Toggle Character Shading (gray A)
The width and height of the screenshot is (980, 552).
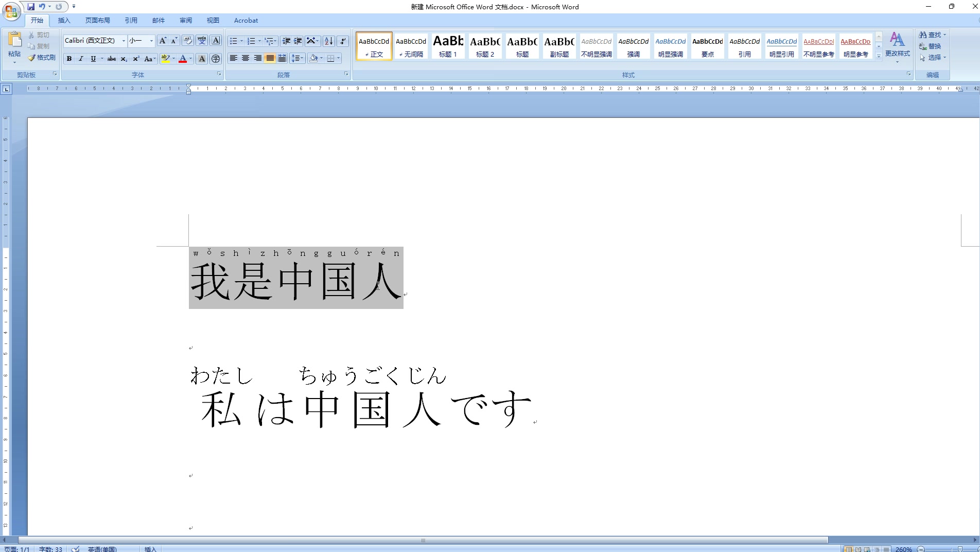(x=202, y=59)
